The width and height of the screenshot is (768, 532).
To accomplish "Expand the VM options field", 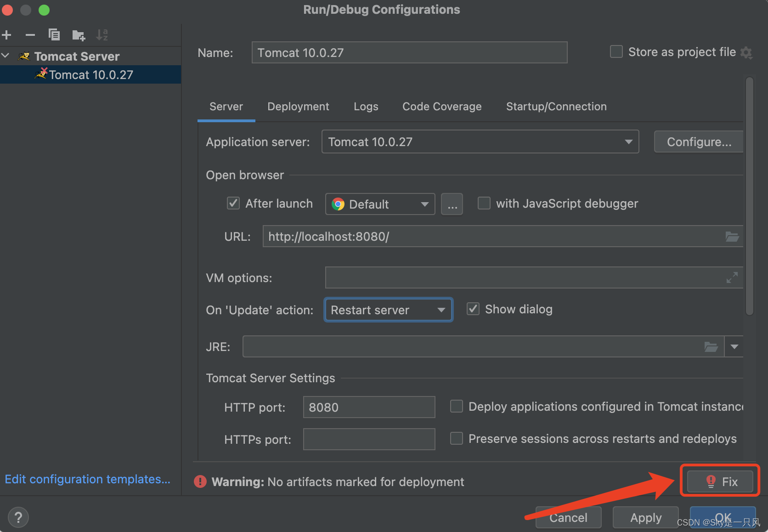I will [732, 277].
